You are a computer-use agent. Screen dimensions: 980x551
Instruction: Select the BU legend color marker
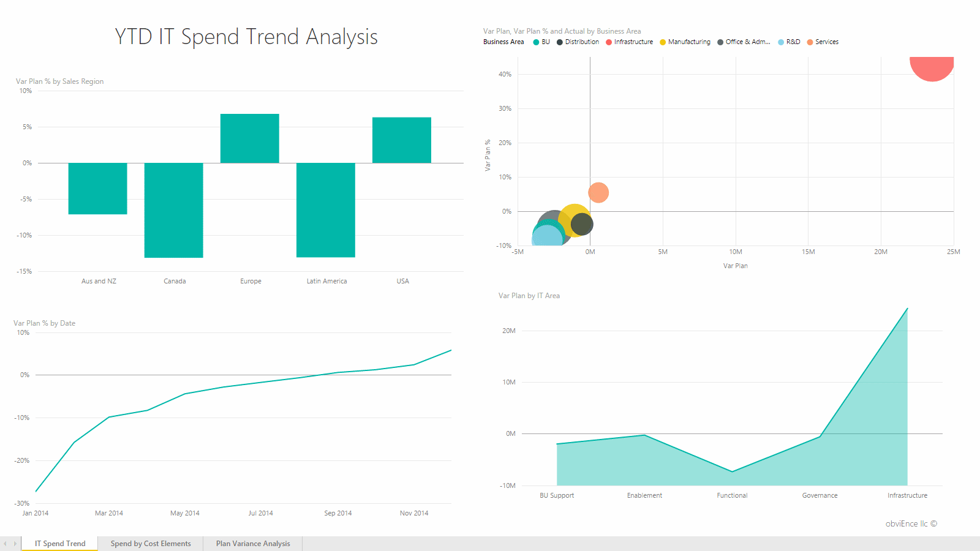(536, 42)
